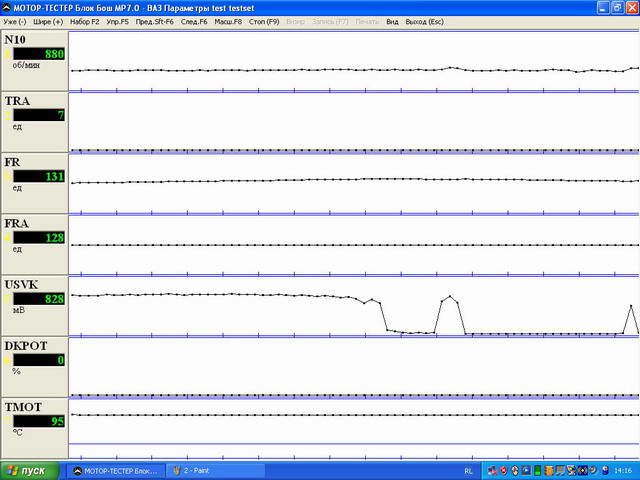Select the TMOT parameter label
Viewport: 640px width, 480px height.
23,407
